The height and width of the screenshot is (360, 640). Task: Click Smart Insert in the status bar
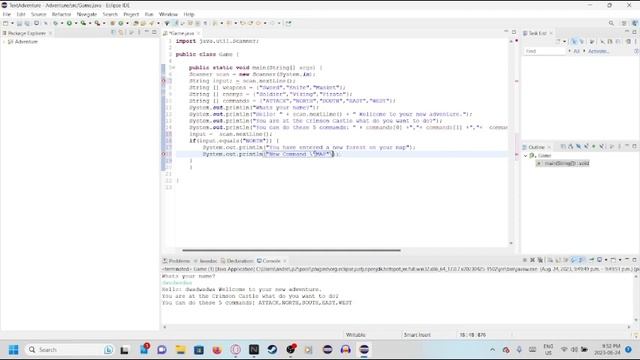[417, 335]
